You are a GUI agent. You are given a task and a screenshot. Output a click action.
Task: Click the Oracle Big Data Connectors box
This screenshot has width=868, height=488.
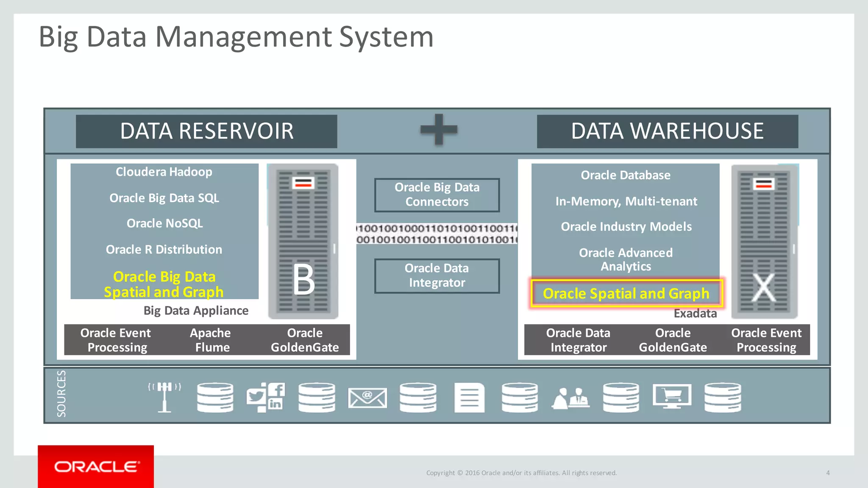click(x=437, y=195)
